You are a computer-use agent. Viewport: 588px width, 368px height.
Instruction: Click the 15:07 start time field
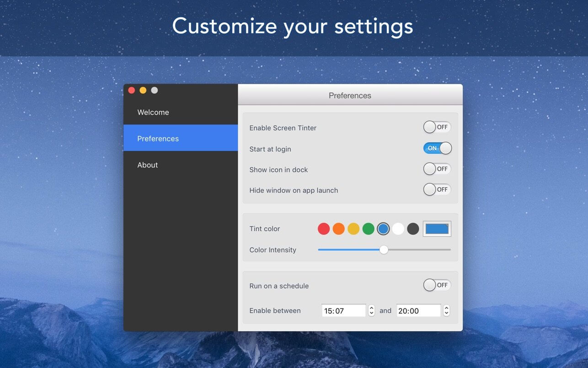(343, 311)
